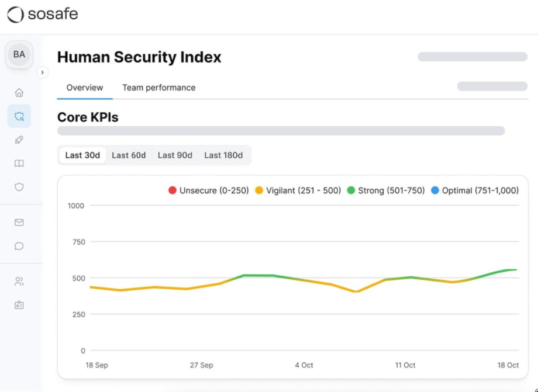The height and width of the screenshot is (392, 538).
Task: Select the highlighted Human Security Index icon
Action: click(19, 116)
